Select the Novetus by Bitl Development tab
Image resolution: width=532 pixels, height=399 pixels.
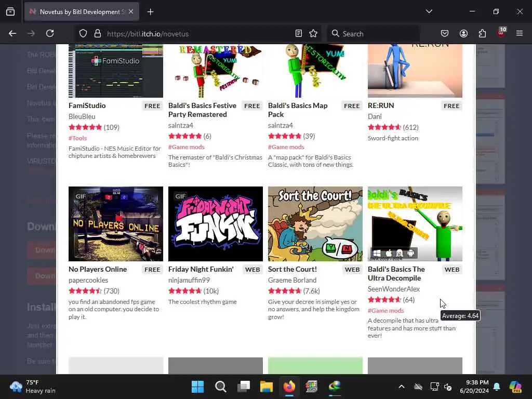pyautogui.click(x=82, y=12)
